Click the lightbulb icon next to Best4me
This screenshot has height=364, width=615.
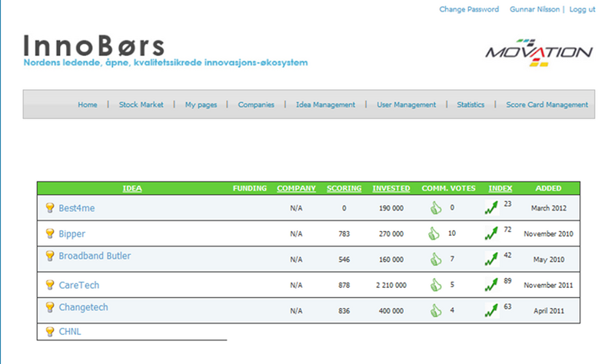pos(50,207)
